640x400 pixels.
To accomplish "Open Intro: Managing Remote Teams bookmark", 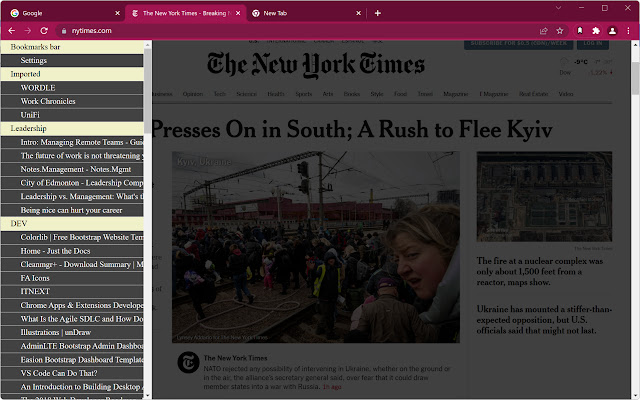I will pos(72,142).
